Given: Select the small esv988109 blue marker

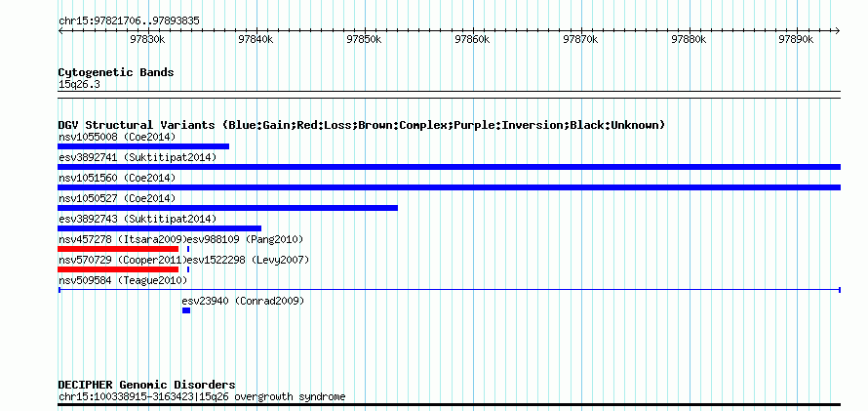Looking at the screenshot, I should pos(188,249).
